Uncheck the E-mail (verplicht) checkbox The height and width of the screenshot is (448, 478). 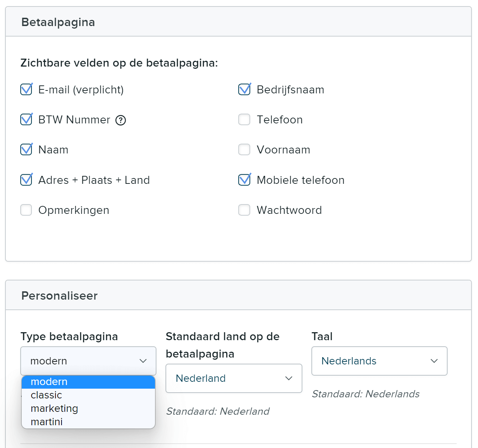point(26,89)
